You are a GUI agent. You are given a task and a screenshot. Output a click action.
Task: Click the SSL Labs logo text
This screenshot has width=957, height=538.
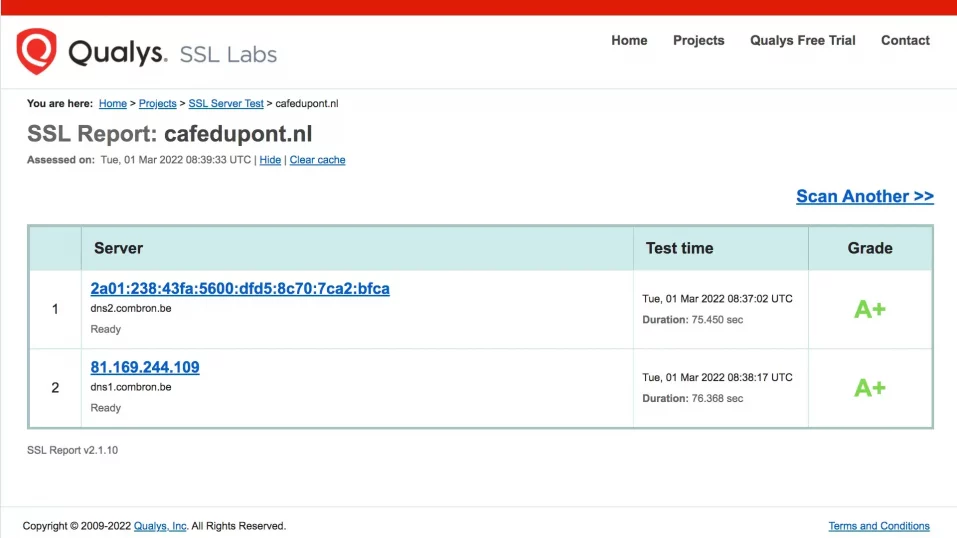[x=228, y=54]
